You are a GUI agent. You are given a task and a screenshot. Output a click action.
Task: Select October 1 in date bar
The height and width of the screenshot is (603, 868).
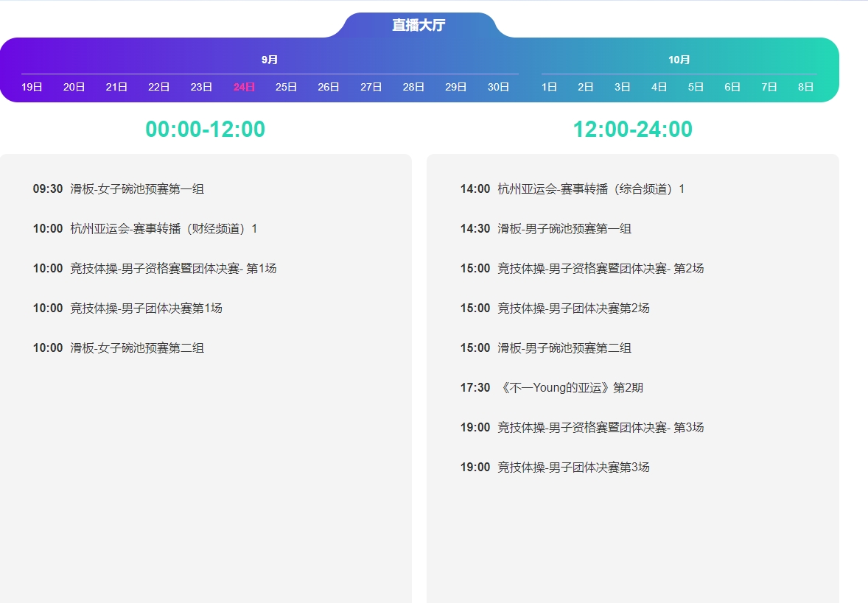point(549,87)
